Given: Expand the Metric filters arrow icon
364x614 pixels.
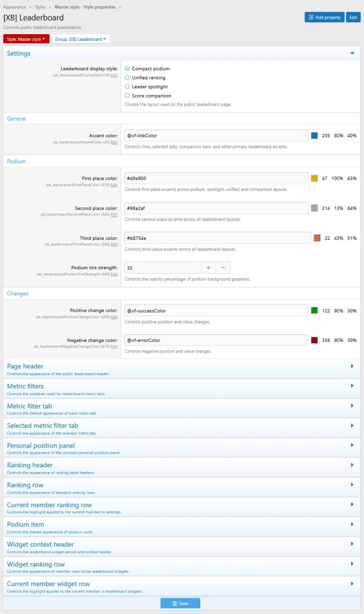Looking at the screenshot, I should [x=352, y=386].
